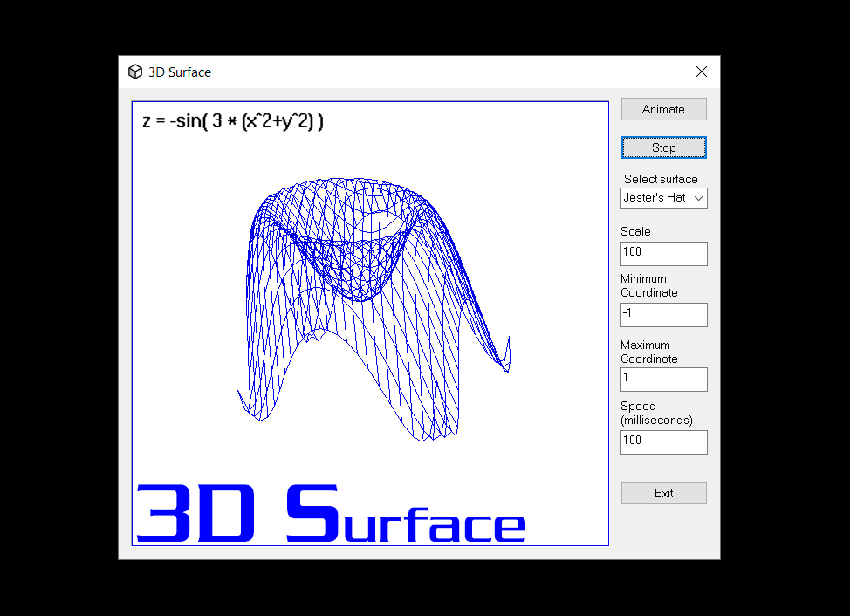Click the Minimum Coordinate field
Viewport: 850px width, 616px height.
663,315
